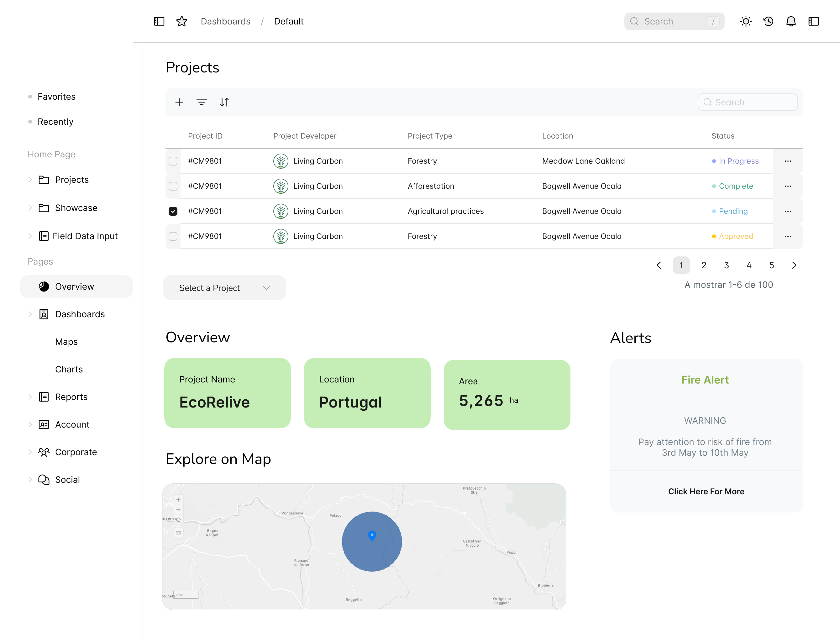
Task: Open history via the clock icon
Action: point(768,21)
